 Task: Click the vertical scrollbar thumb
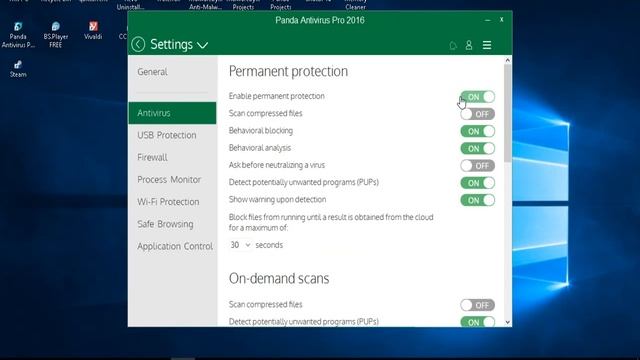[x=507, y=113]
